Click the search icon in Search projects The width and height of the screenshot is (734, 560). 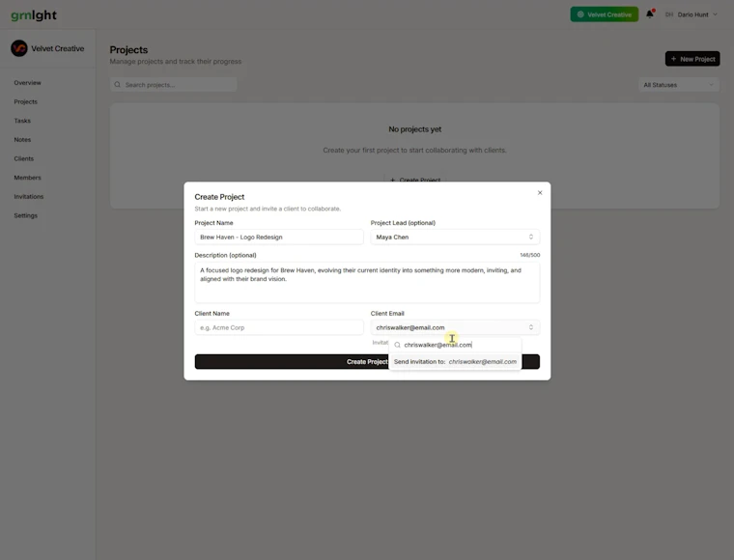(x=118, y=85)
